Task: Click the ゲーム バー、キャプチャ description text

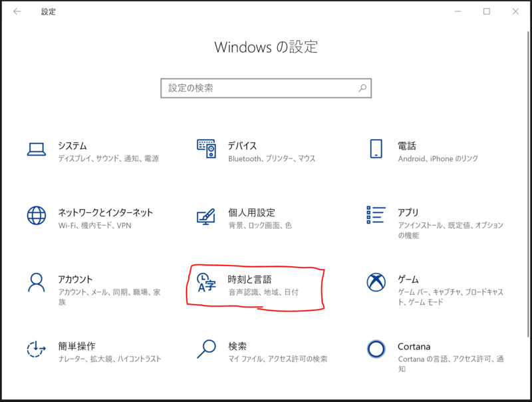Action: [x=451, y=297]
